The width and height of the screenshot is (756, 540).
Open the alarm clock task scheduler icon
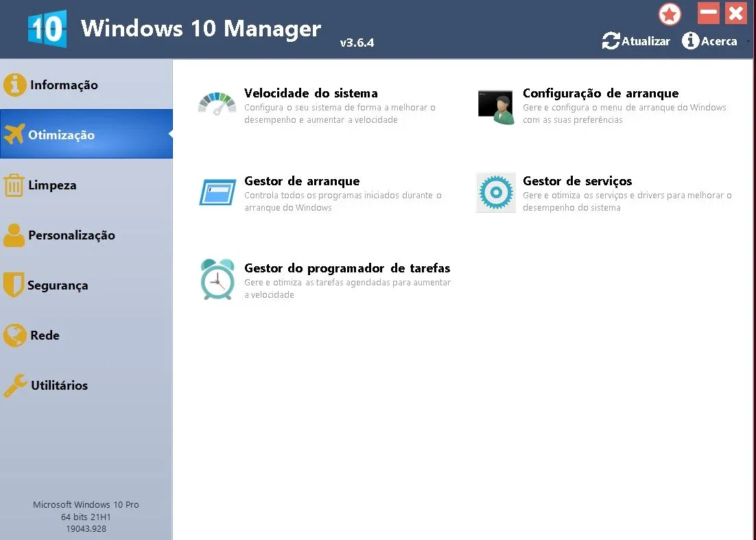click(217, 279)
